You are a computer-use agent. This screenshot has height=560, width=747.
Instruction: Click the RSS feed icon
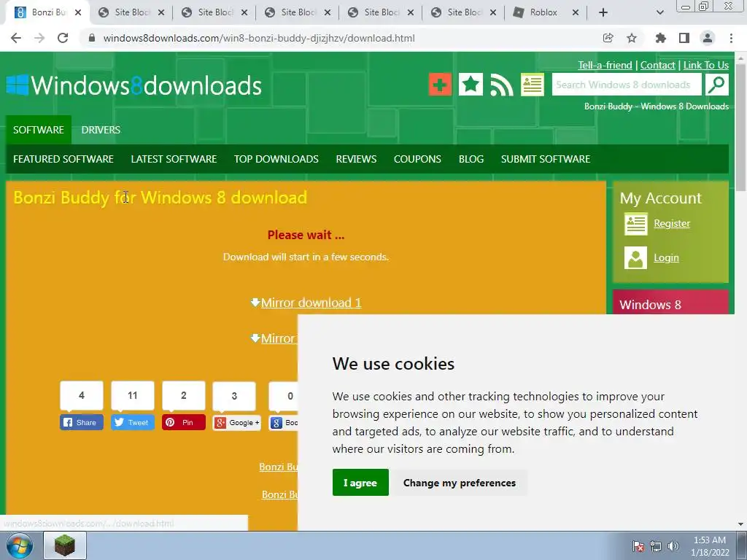click(x=502, y=85)
